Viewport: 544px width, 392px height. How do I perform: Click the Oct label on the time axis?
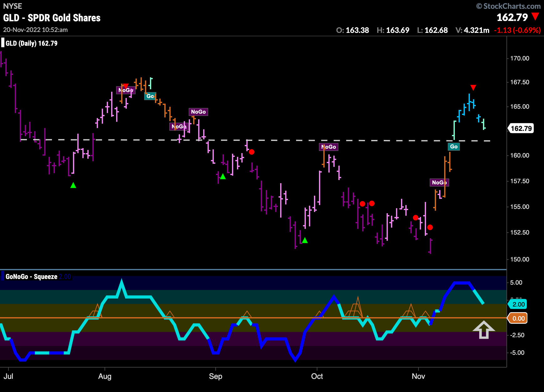tap(317, 376)
